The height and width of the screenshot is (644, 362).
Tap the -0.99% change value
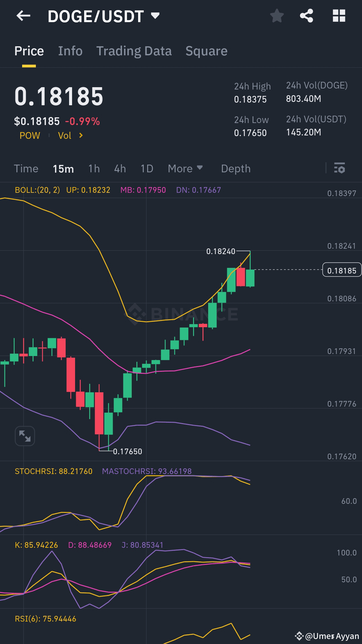pyautogui.click(x=82, y=121)
